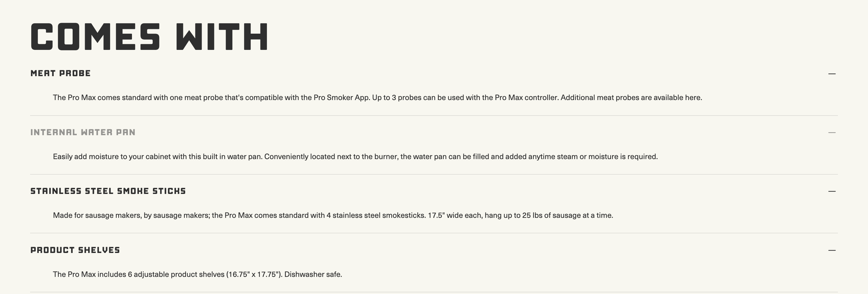This screenshot has width=868, height=294.
Task: Click sentence starting "Up to 3 probes"
Action: tap(465, 98)
